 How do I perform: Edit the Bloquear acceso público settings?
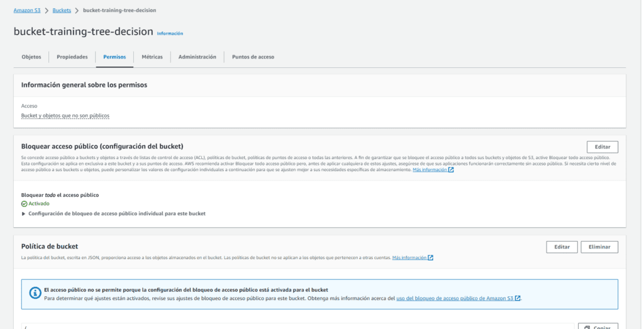point(602,147)
